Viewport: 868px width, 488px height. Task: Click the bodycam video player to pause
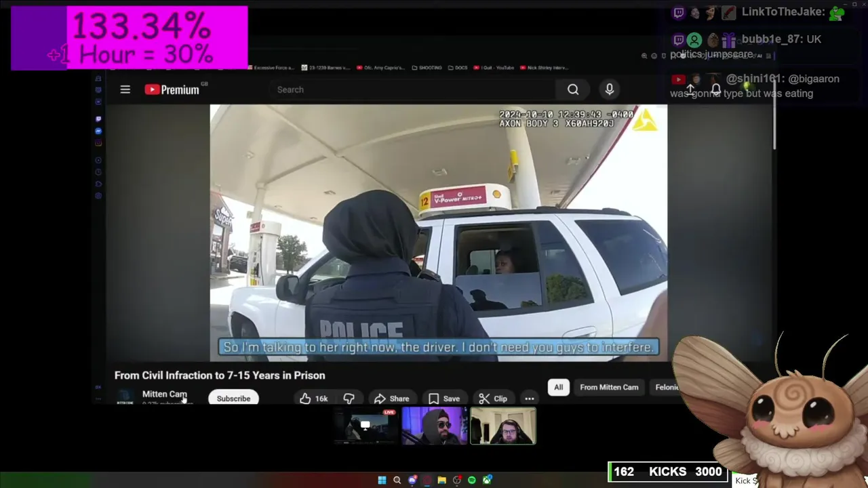pyautogui.click(x=438, y=232)
